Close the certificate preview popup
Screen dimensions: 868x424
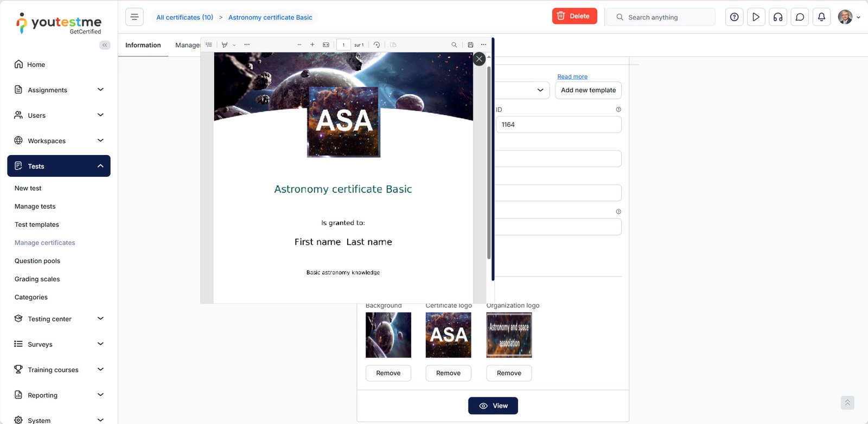(479, 59)
